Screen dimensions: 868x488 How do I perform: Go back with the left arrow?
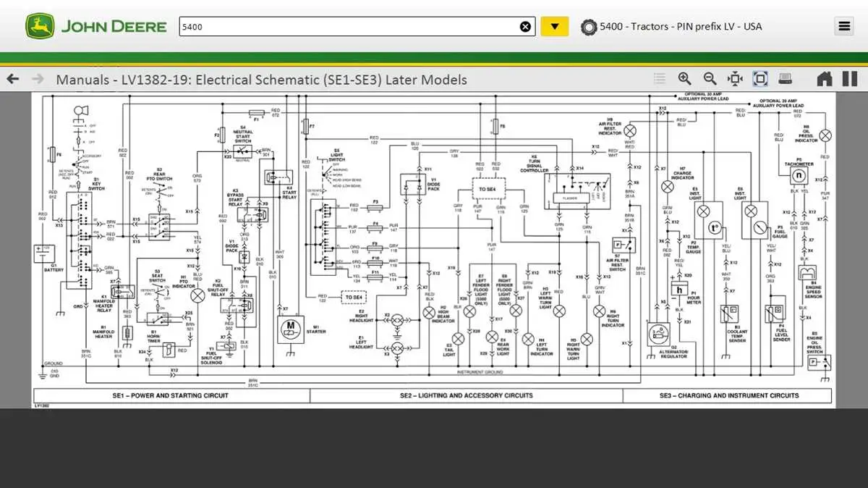coord(12,79)
